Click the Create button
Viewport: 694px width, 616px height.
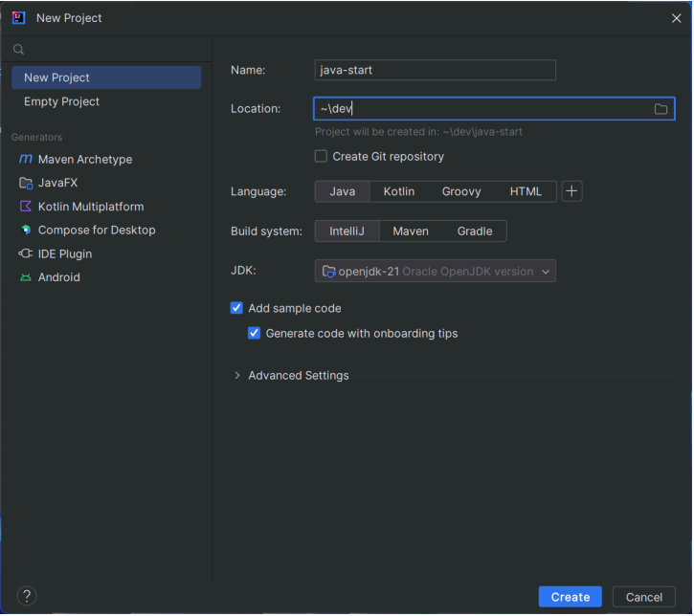coord(571,597)
